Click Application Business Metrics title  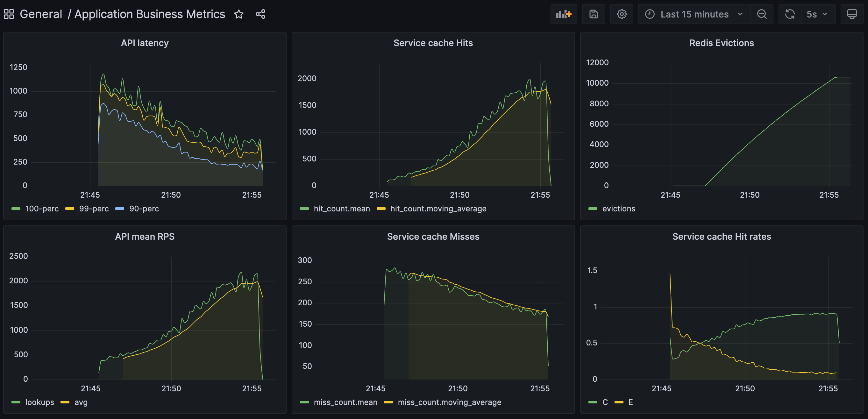point(150,14)
